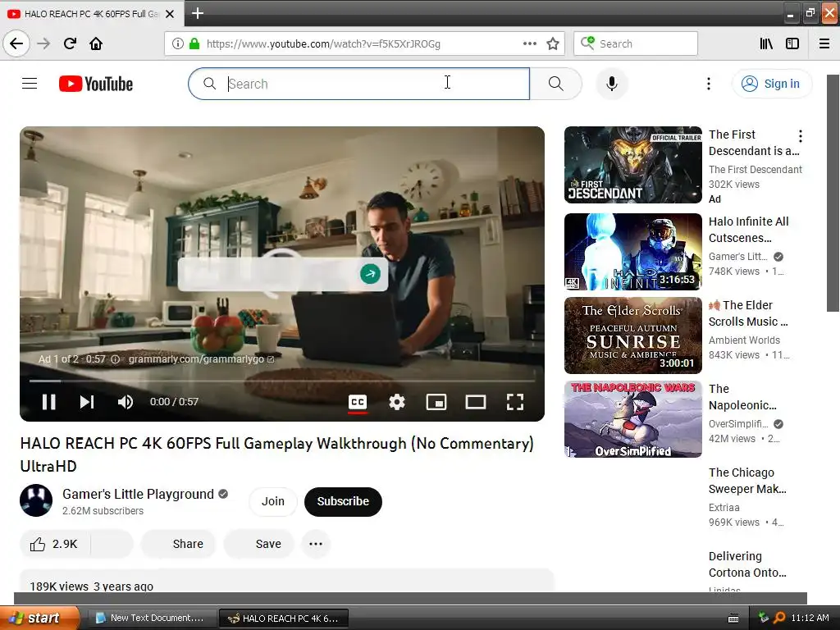Open a new browser tab with plus

197,13
